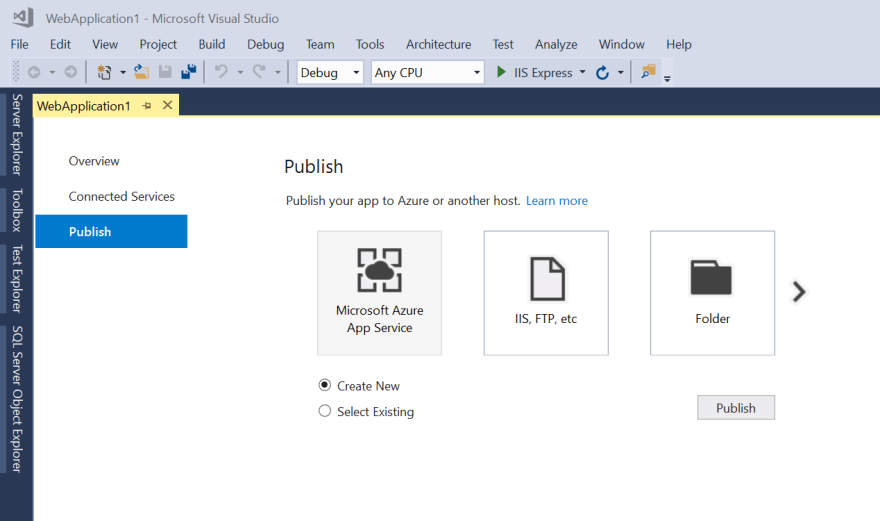The width and height of the screenshot is (880, 521).
Task: Click the New Project toolbar icon
Action: click(104, 72)
